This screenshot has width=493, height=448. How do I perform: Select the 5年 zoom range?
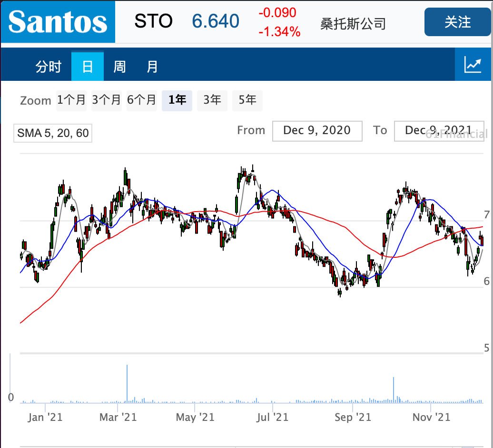(x=247, y=100)
